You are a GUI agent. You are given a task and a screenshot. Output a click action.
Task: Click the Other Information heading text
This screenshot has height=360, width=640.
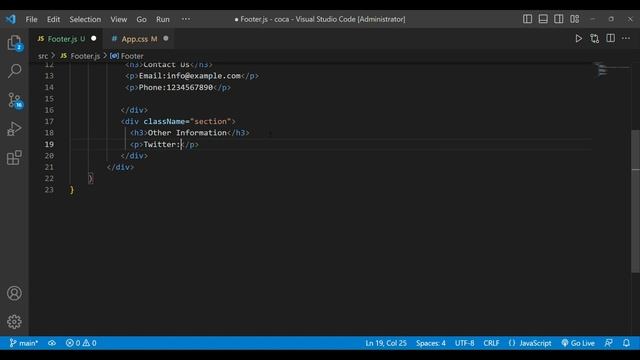[x=187, y=133]
